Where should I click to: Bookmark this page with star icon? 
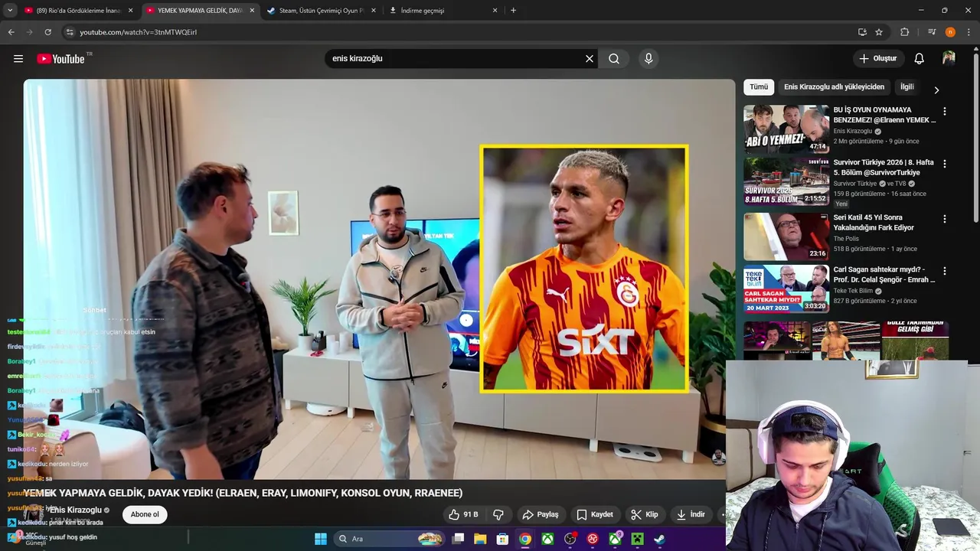[x=879, y=32]
